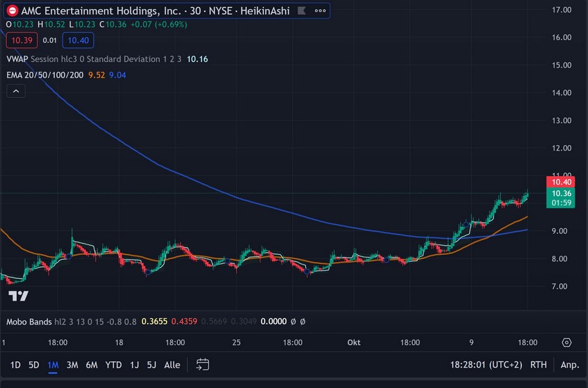Select the Alle time range

coord(172,365)
